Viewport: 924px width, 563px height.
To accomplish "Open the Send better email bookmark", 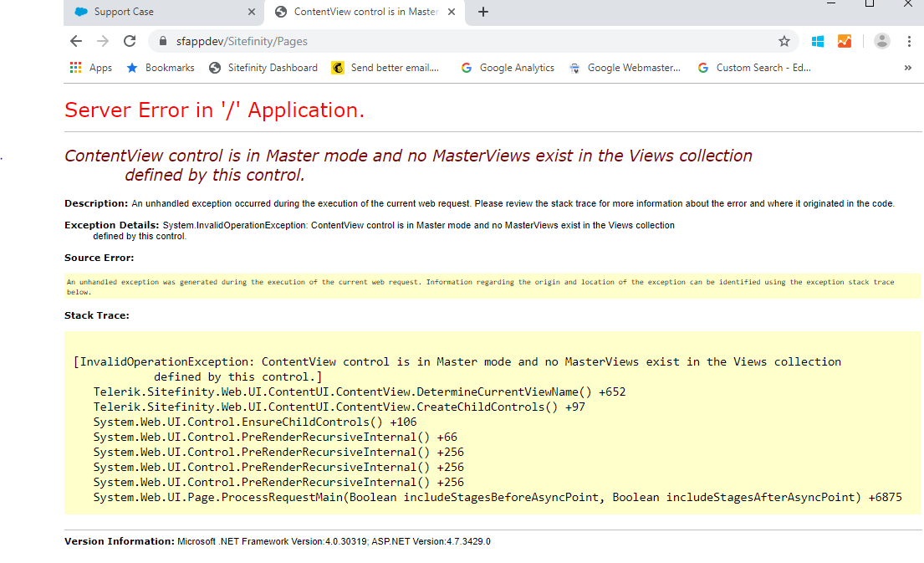I will click(x=385, y=68).
